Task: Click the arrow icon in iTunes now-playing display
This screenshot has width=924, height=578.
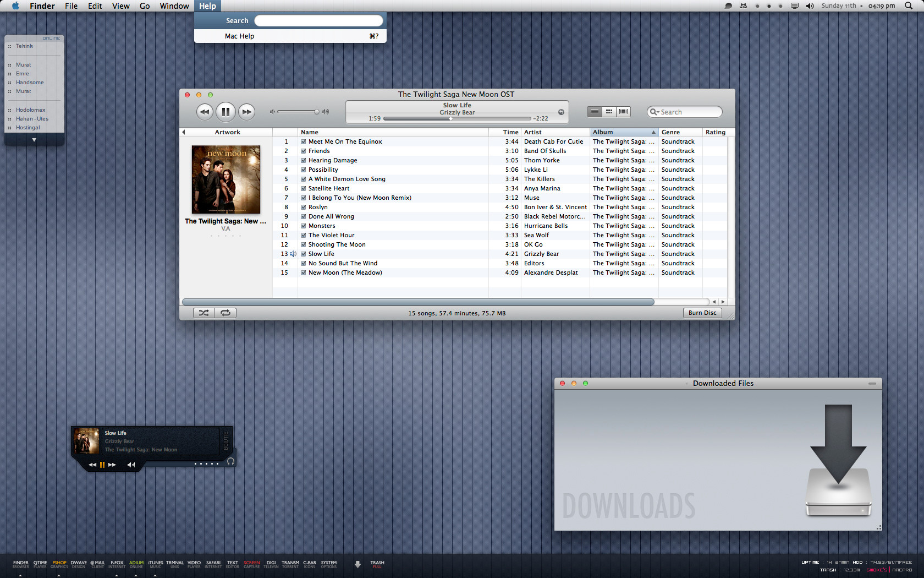Action: pyautogui.click(x=561, y=112)
